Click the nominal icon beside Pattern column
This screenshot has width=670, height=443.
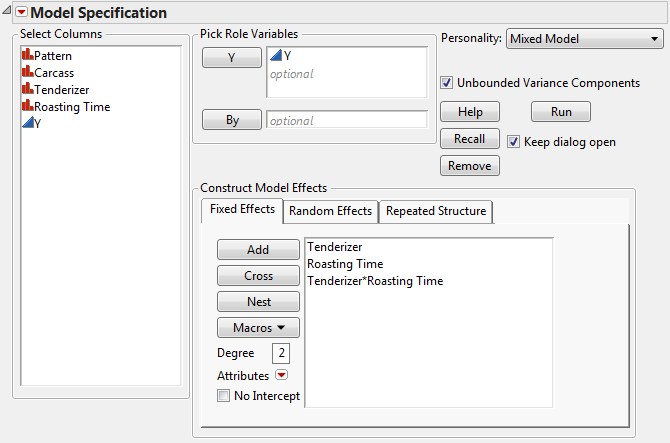(x=27, y=56)
